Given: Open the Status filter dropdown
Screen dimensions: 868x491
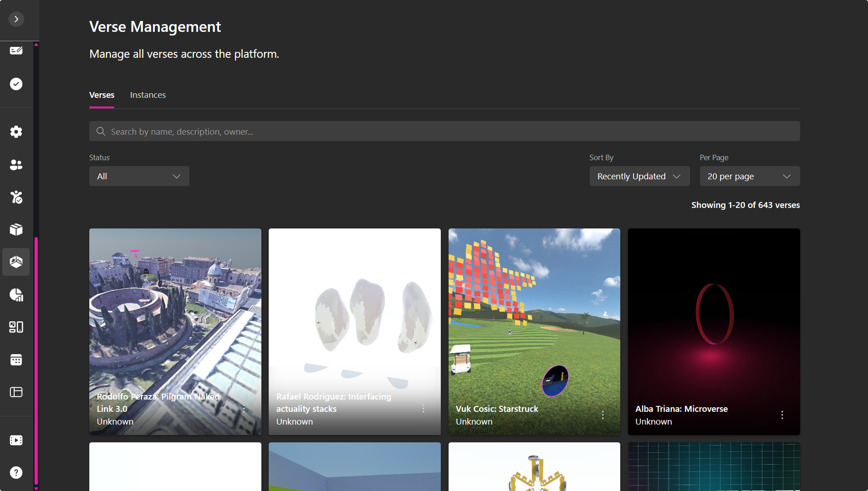Looking at the screenshot, I should pos(139,176).
